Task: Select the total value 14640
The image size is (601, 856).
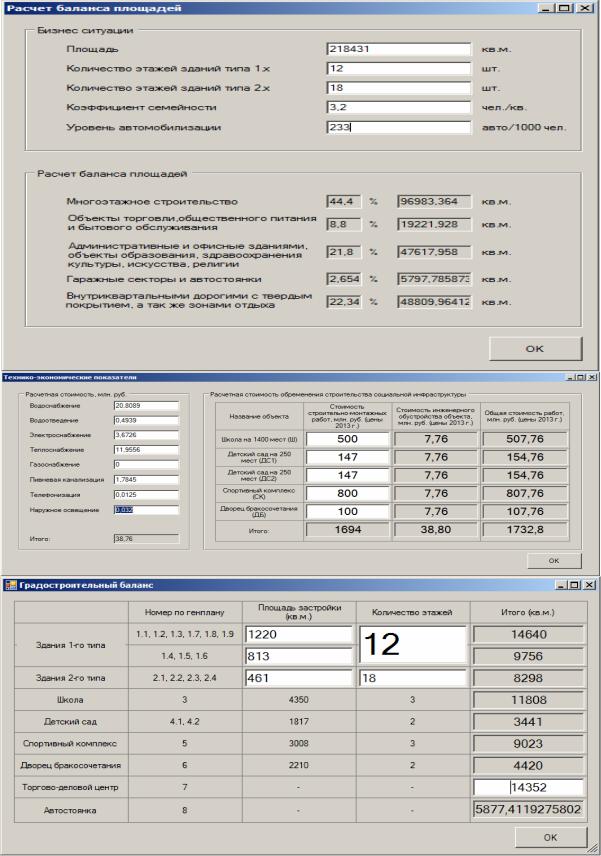Action: pyautogui.click(x=528, y=634)
